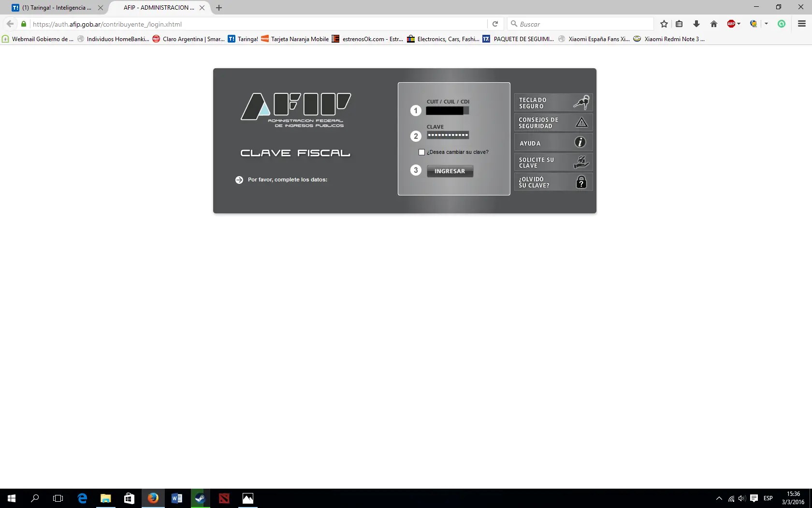
Task: Click the Buscar search box
Action: pyautogui.click(x=580, y=24)
